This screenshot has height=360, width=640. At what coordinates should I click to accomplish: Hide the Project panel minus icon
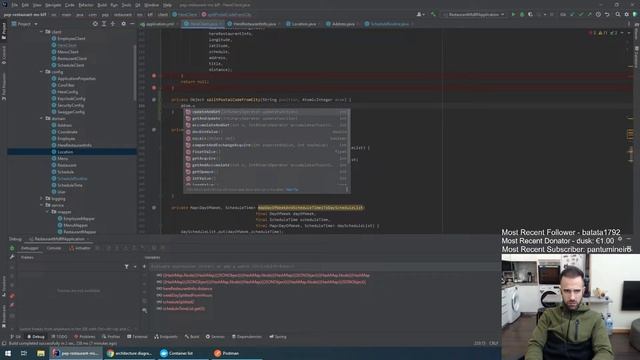[x=132, y=24]
